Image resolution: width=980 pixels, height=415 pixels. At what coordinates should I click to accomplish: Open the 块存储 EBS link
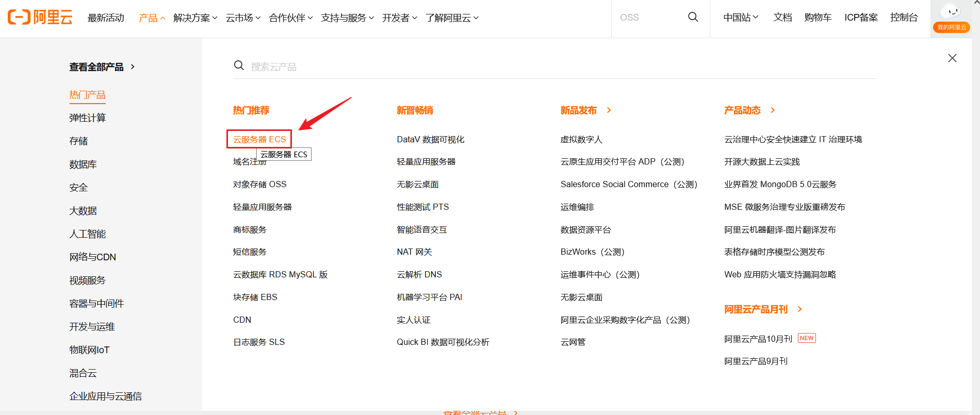pos(255,297)
